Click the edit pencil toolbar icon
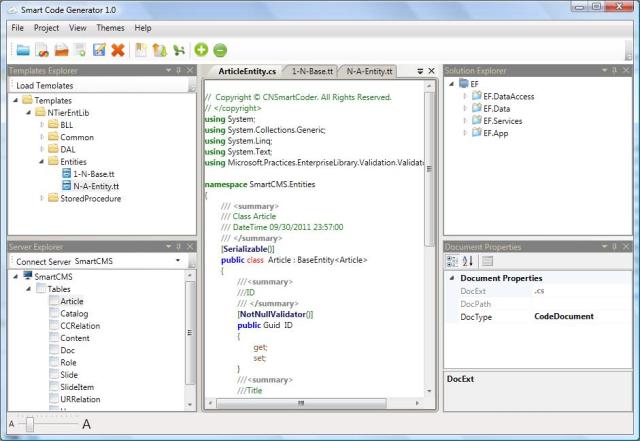The height and width of the screenshot is (441, 640). tap(99, 49)
